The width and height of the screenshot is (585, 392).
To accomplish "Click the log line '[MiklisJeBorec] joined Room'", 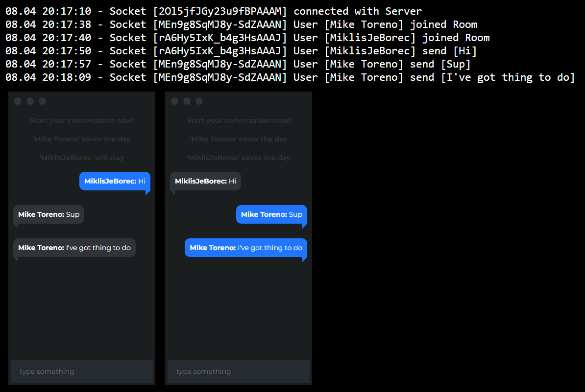I will (247, 38).
